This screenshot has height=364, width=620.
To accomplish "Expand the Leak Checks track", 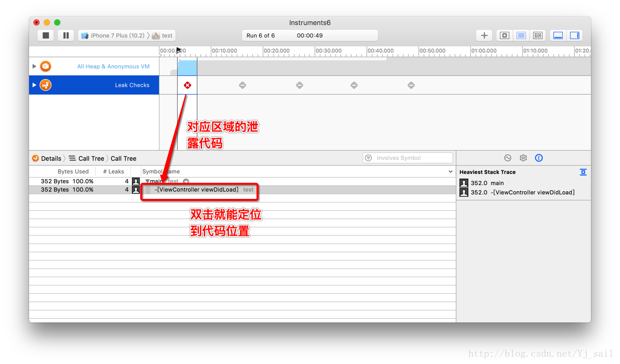I will tap(34, 85).
